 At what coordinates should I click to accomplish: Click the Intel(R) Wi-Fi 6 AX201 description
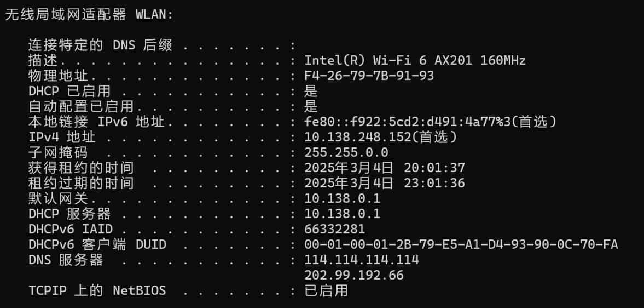(x=415, y=60)
